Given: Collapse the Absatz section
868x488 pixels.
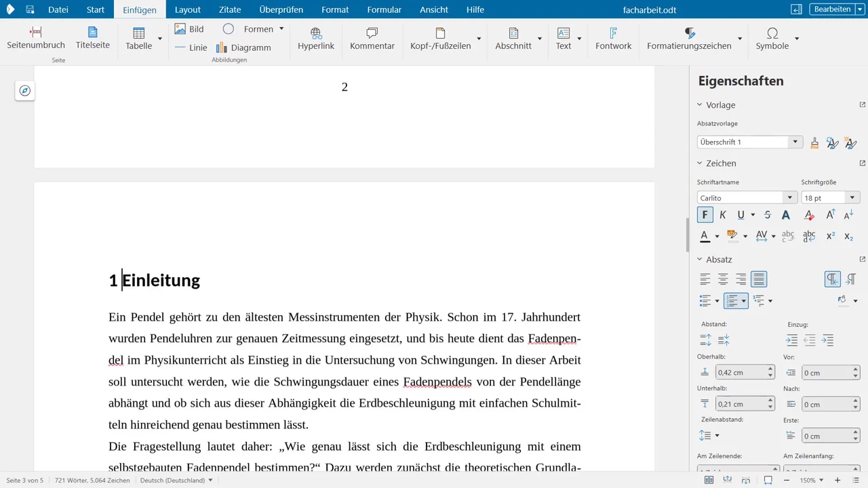Looking at the screenshot, I should pos(700,260).
